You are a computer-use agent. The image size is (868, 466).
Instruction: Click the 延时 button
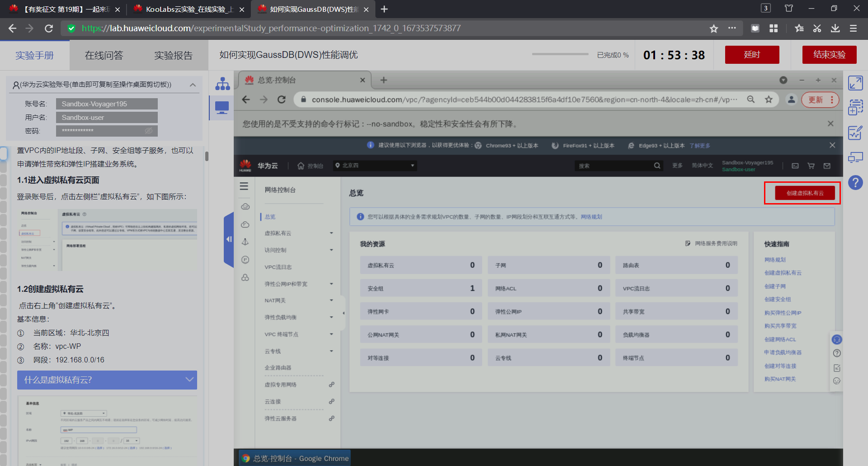752,55
